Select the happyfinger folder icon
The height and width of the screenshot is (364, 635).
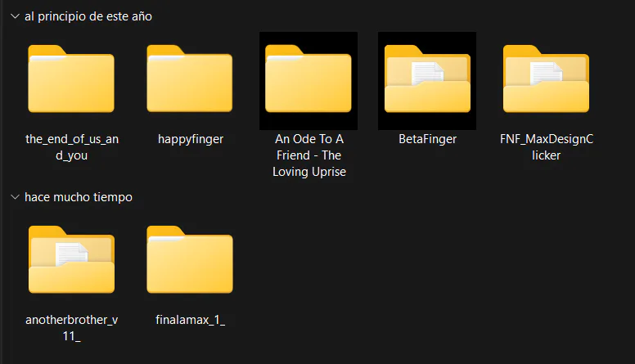[190, 79]
